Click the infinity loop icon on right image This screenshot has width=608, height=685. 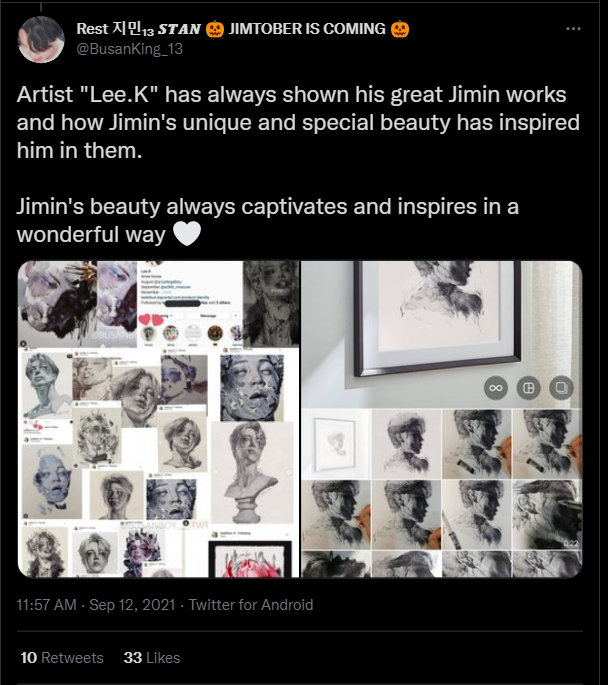pyautogui.click(x=496, y=388)
